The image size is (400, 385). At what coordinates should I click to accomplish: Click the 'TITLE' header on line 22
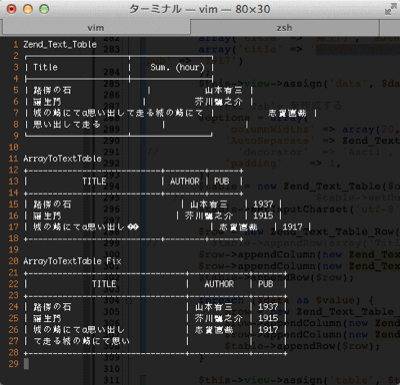pyautogui.click(x=104, y=284)
